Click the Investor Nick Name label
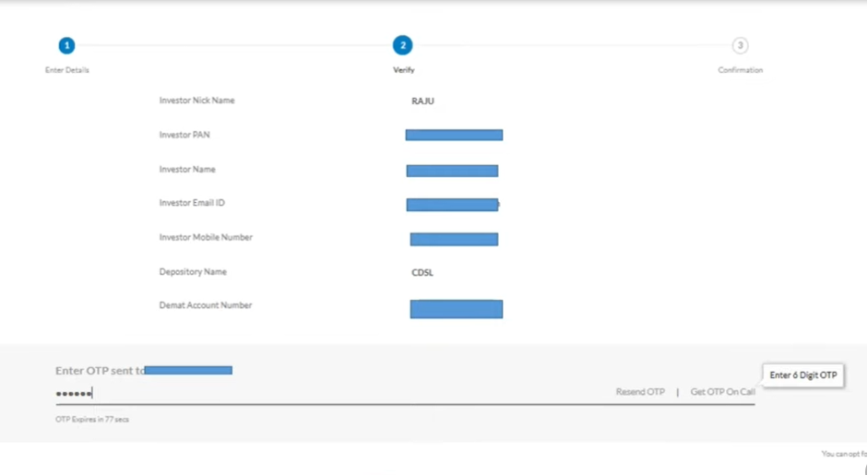Image resolution: width=868 pixels, height=476 pixels. click(196, 101)
